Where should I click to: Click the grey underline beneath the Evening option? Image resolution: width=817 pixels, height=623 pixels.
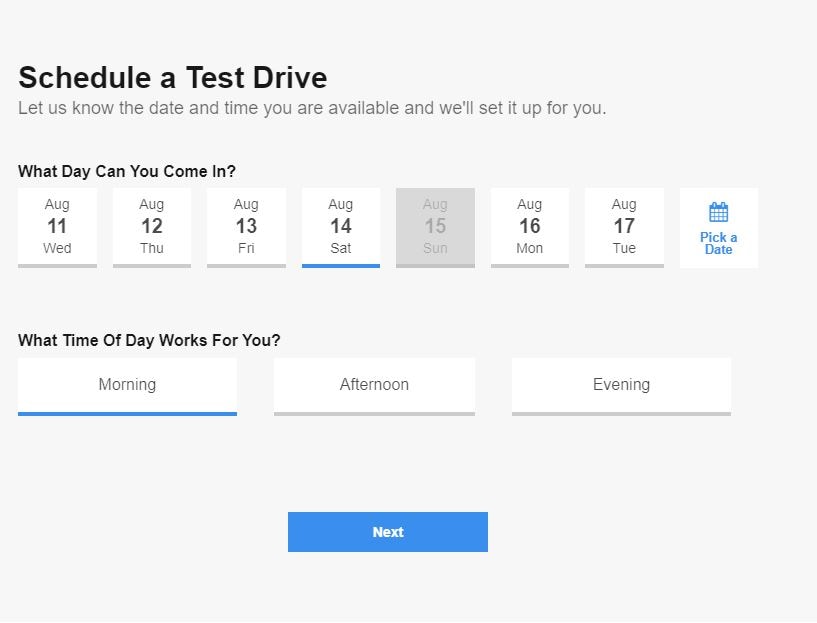(621, 413)
